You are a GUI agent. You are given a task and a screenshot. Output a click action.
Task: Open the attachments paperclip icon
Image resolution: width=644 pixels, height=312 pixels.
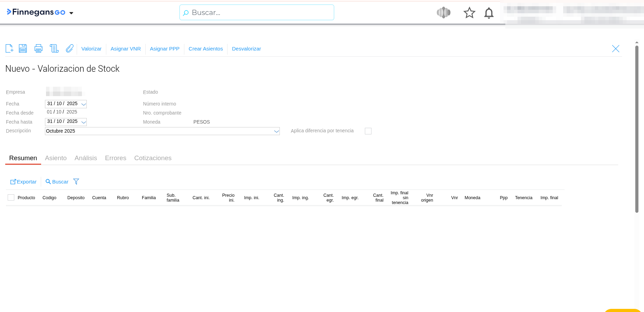pos(70,48)
